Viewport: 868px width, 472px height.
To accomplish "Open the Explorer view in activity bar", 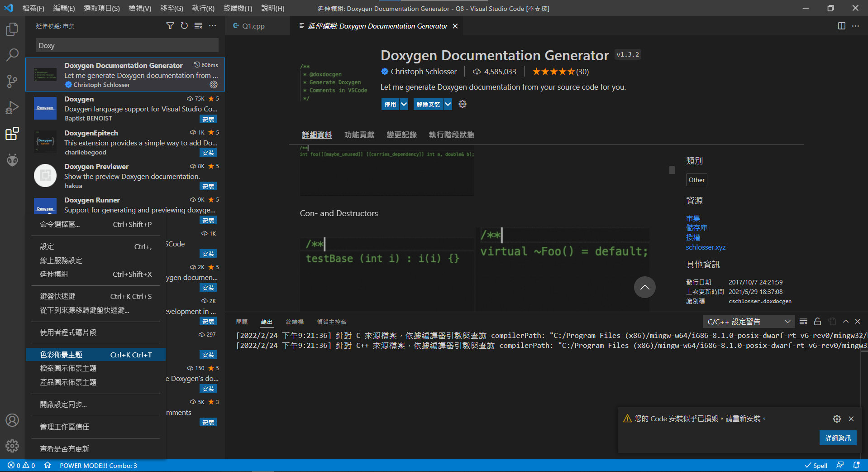I will 12,29.
